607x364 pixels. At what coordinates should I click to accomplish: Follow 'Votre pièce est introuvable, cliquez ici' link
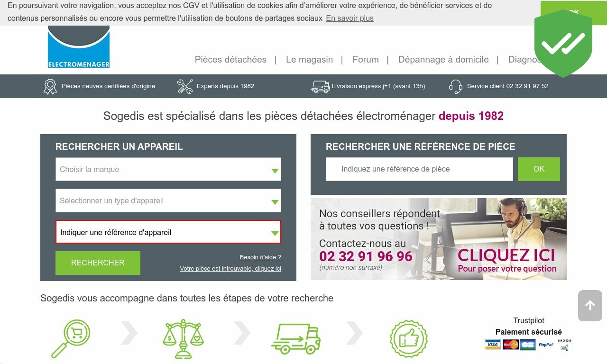tap(230, 269)
